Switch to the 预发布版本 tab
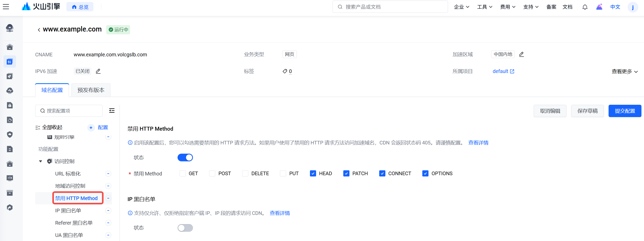 coord(91,90)
